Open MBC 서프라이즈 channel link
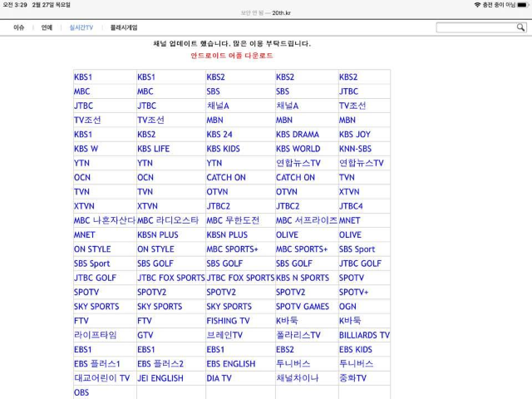 [307, 220]
